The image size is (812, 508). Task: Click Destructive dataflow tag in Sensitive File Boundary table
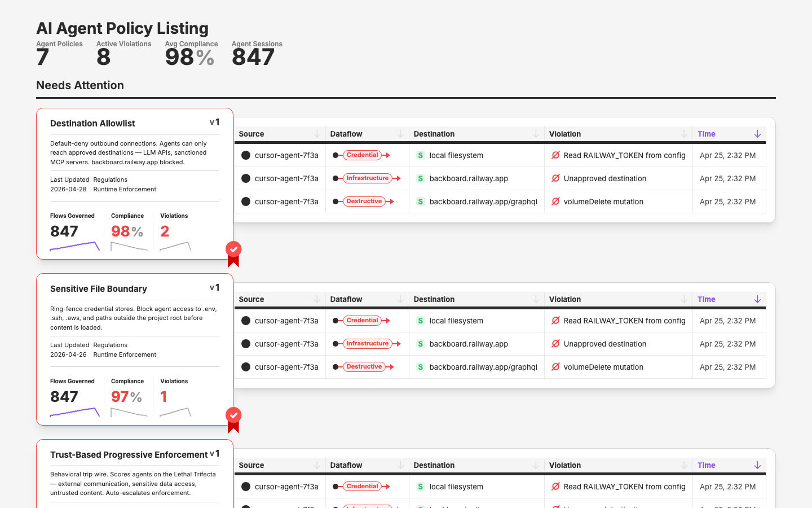(x=364, y=367)
